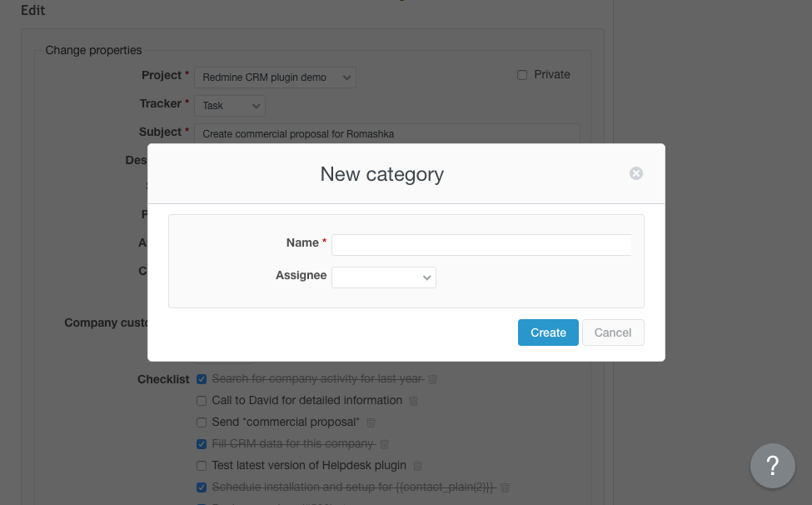The image size is (812, 505).
Task: Delete 'Test latest version of Helpdesk plugin' item
Action: [418, 466]
